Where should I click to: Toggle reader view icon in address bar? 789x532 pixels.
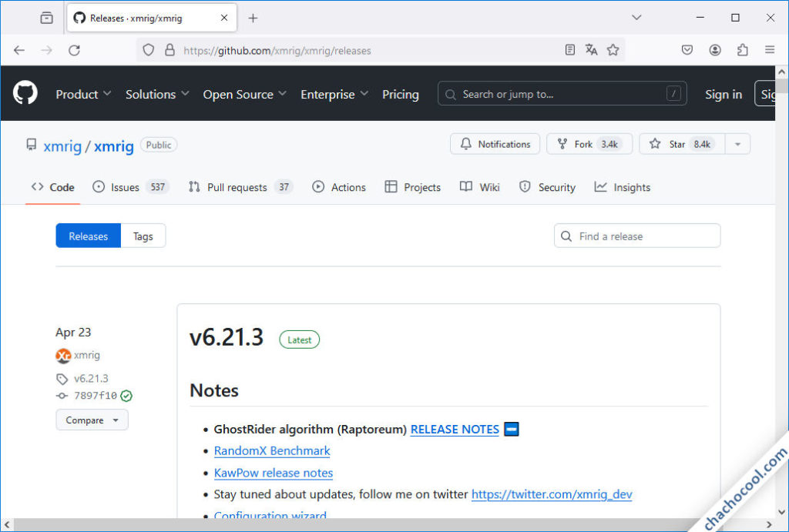[569, 50]
